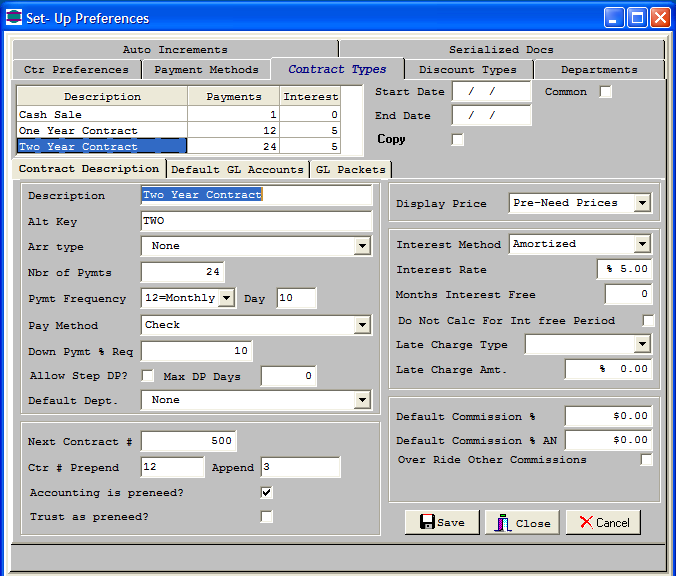This screenshot has height=576, width=676.
Task: Tick Over Ride Other Commissions checkbox
Action: [x=647, y=460]
